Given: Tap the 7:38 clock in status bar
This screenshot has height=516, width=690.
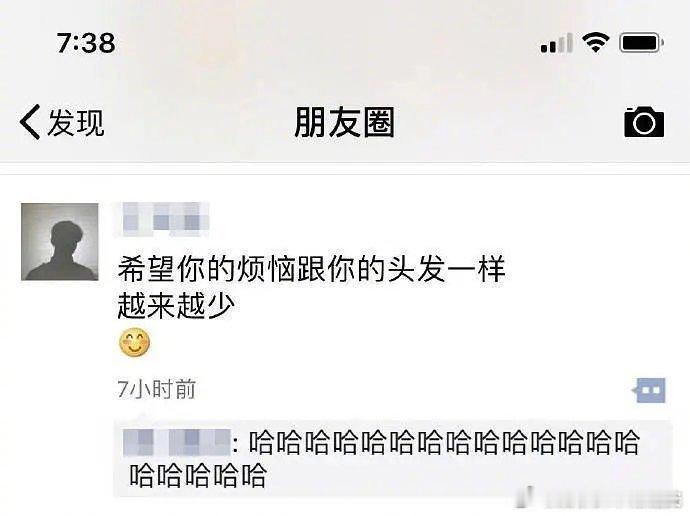Looking at the screenshot, I should tap(86, 43).
